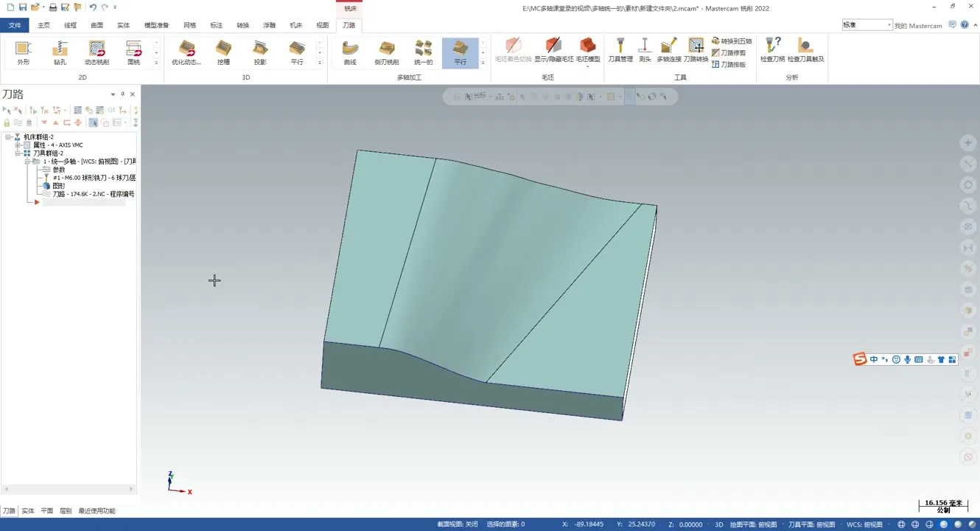Click the 多轴连接 multiaxis link icon

point(668,50)
